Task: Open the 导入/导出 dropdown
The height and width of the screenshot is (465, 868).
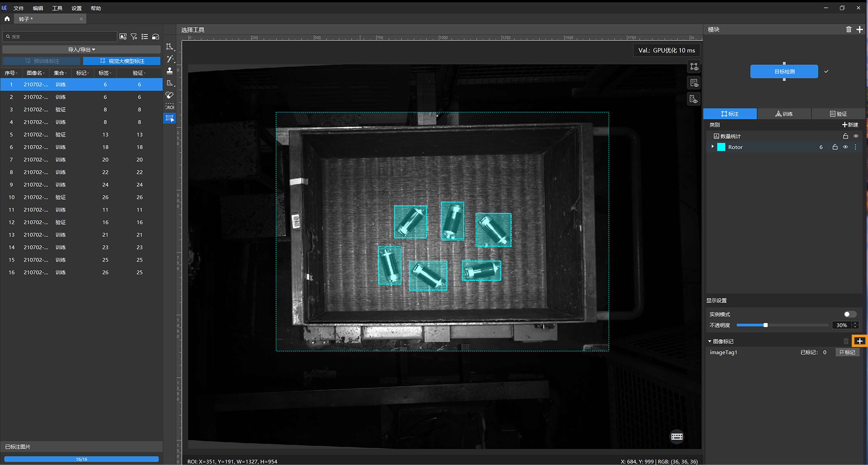Action: [x=81, y=50]
